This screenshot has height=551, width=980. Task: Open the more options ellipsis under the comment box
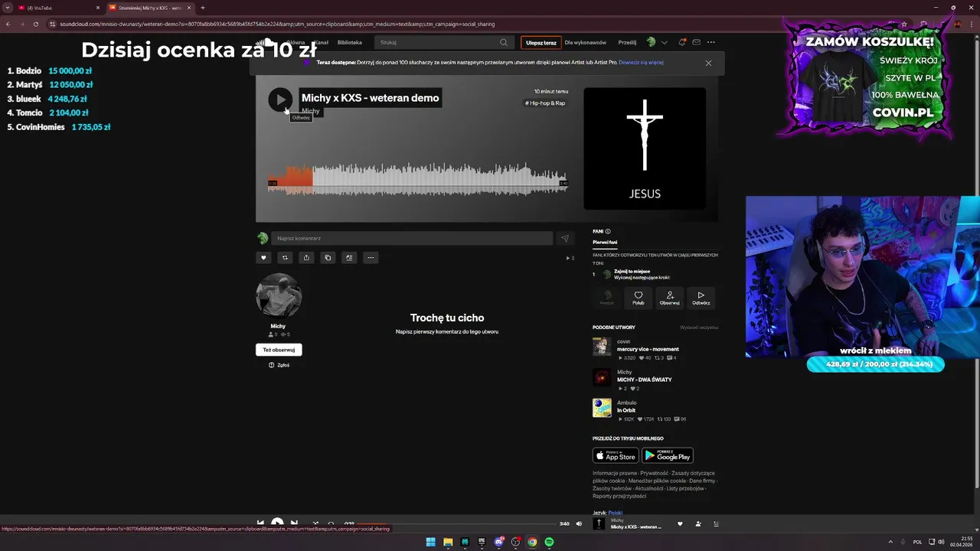click(x=371, y=258)
